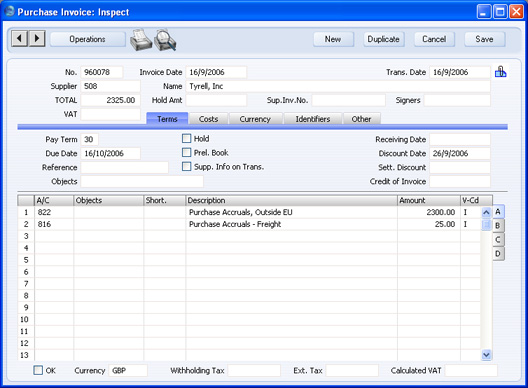Open print preview magnifier icon

pos(165,40)
